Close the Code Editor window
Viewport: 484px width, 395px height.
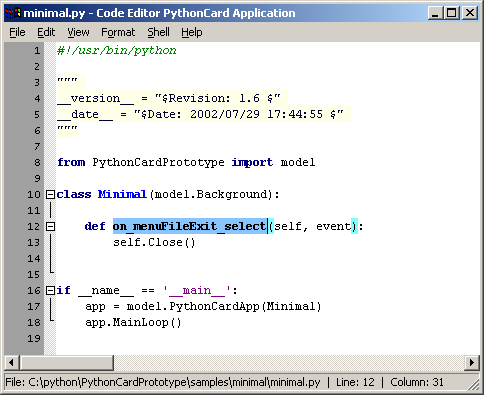[470, 13]
